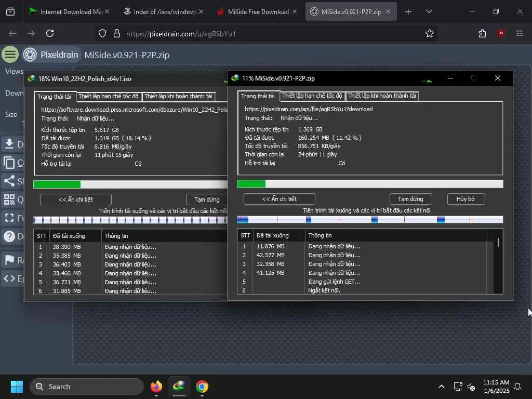Select connection row 36.721 MB in Win10 list
Image resolution: width=532 pixels, height=399 pixels.
[130, 282]
